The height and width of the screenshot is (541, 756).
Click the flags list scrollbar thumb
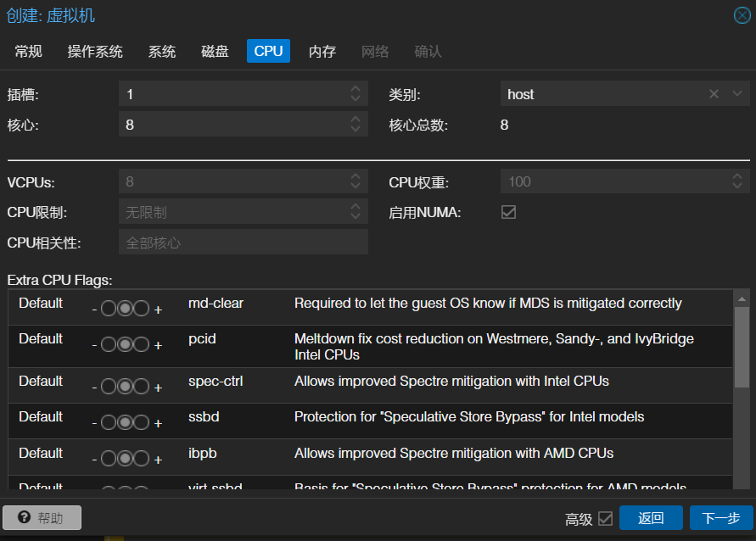coord(742,347)
